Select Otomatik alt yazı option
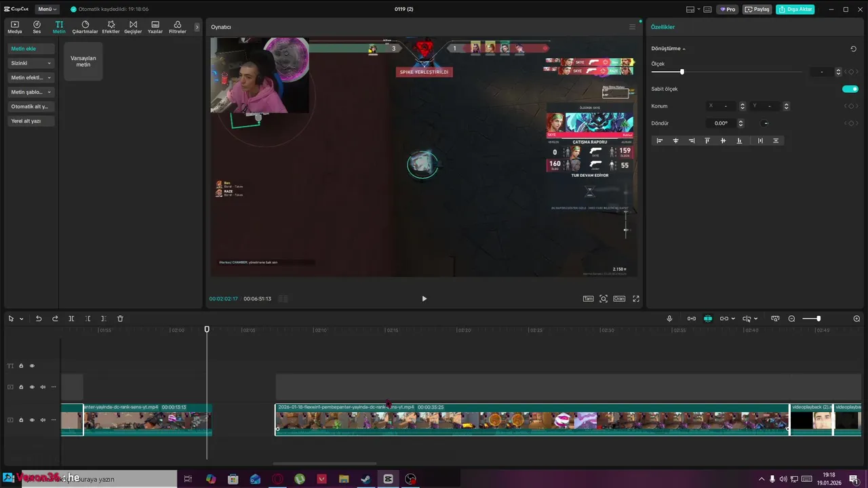868x488 pixels. [x=31, y=106]
